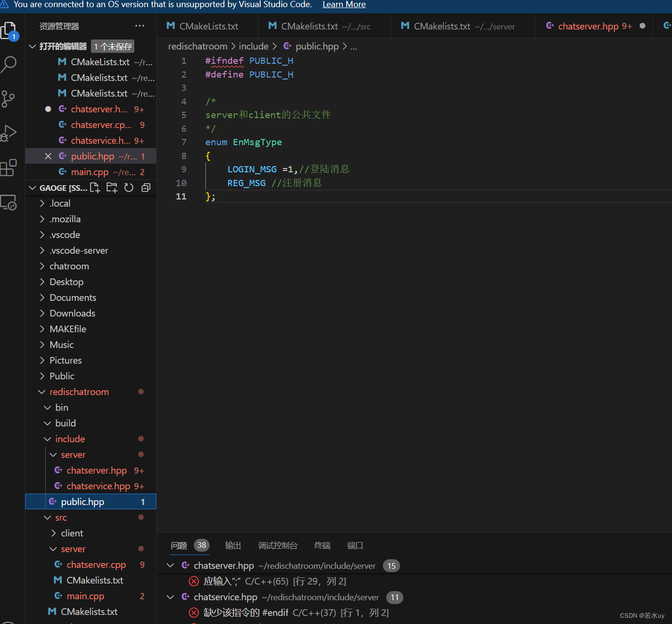Open the 调试控制台 debug console tab
The width and height of the screenshot is (672, 624).
278,545
